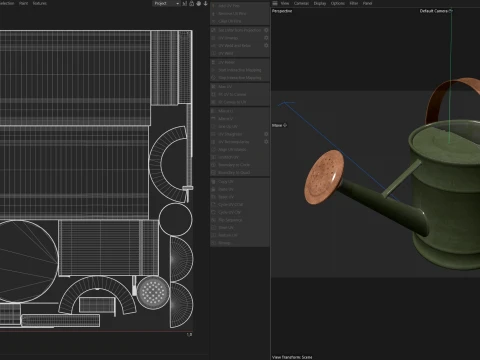Click the Paste UV command
480x360 pixels.
click(240, 189)
